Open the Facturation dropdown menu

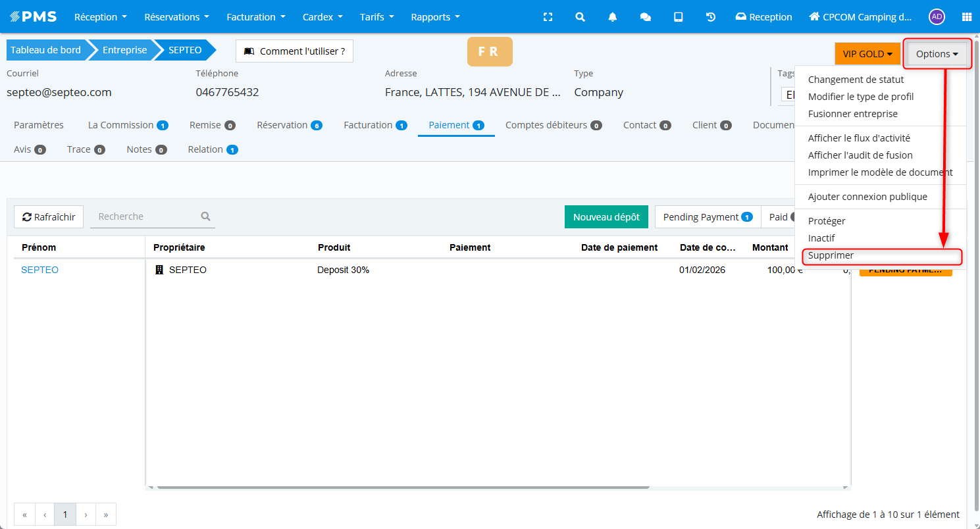click(255, 17)
